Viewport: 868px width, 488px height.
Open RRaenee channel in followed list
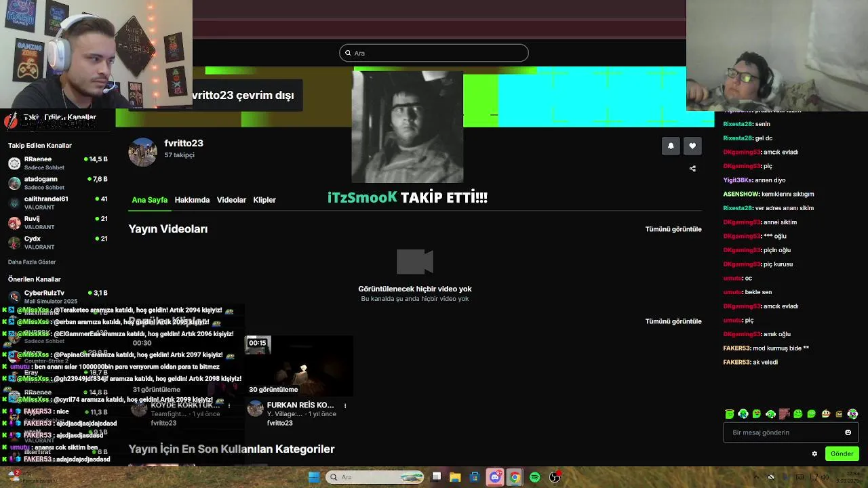(x=58, y=163)
